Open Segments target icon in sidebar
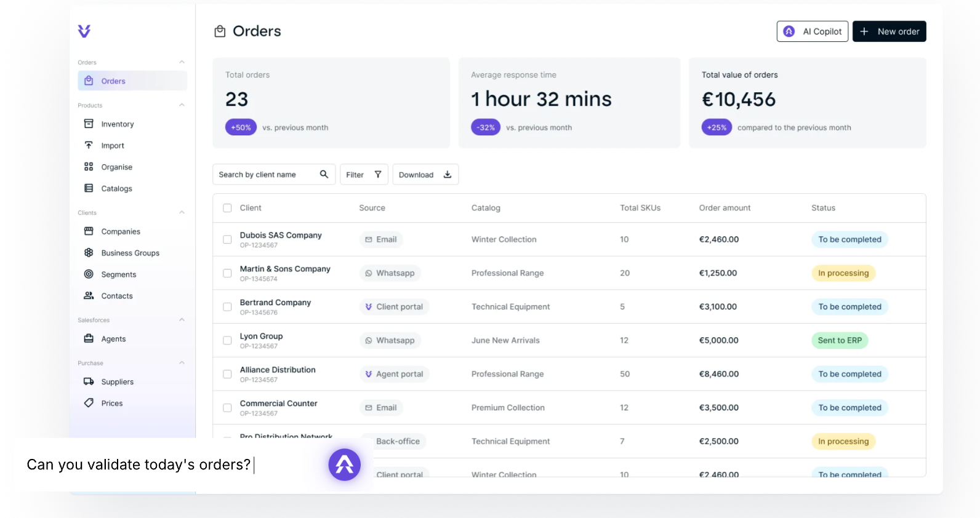This screenshot has width=980, height=518. [x=89, y=274]
